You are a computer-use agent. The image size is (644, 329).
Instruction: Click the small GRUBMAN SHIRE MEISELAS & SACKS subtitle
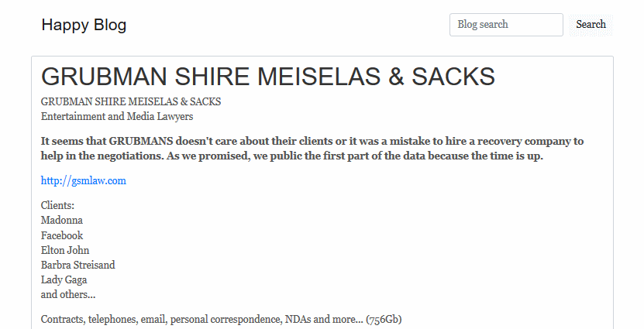click(x=130, y=101)
